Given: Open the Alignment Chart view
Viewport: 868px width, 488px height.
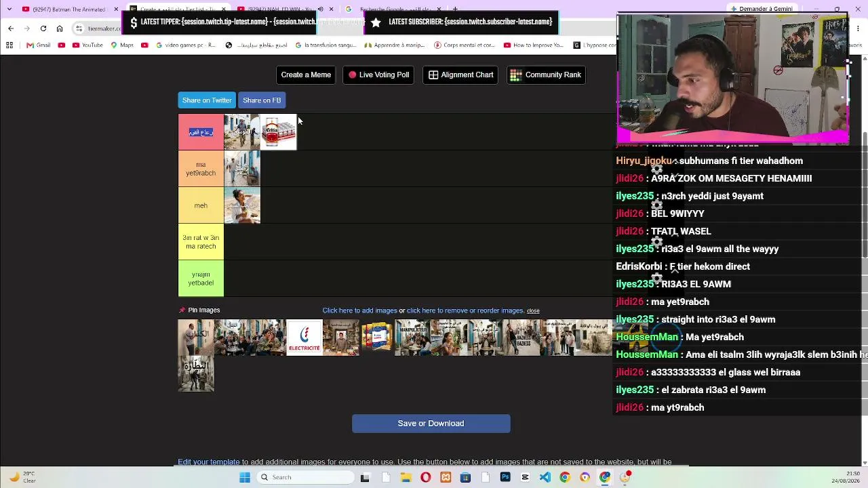Looking at the screenshot, I should click(460, 75).
